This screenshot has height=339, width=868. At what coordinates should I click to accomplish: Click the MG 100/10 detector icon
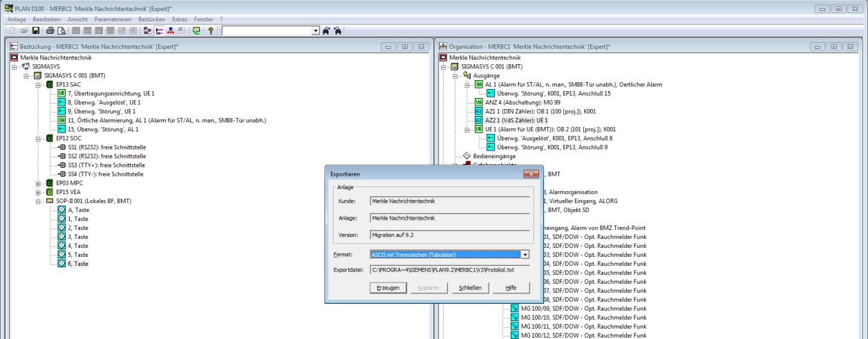(514, 318)
